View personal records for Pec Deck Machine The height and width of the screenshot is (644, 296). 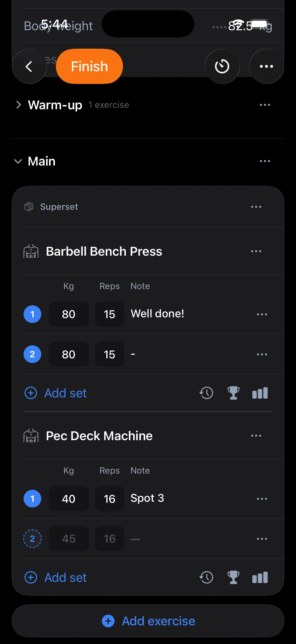pos(233,577)
